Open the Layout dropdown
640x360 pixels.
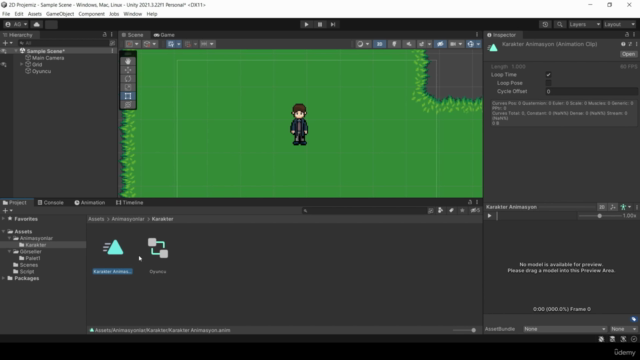click(619, 24)
